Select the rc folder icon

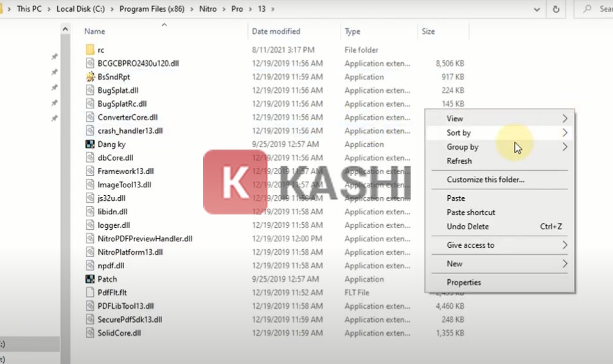coord(90,49)
